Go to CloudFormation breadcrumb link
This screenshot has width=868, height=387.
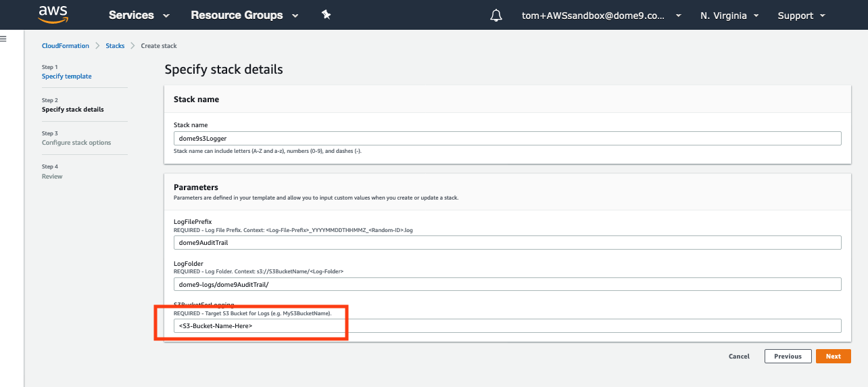pyautogui.click(x=66, y=46)
